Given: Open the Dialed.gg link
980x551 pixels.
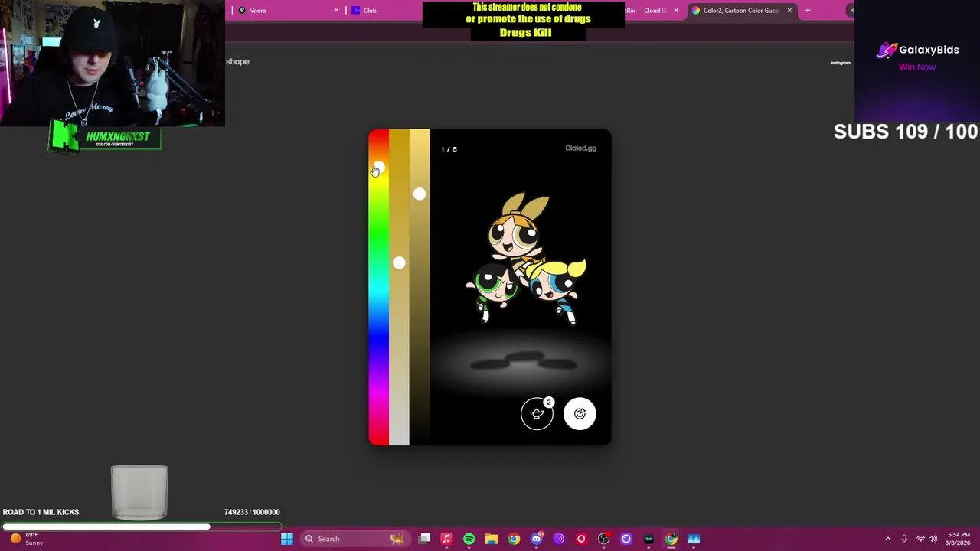Looking at the screenshot, I should click(580, 148).
